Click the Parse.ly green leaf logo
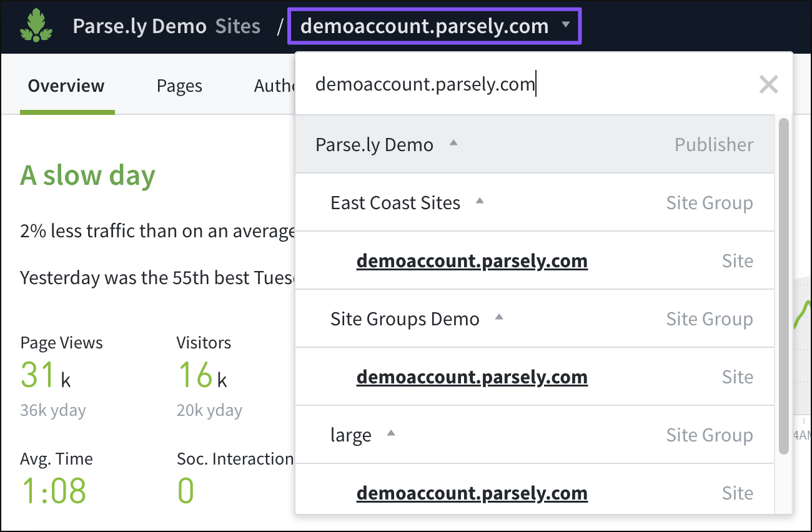This screenshot has width=812, height=532. pyautogui.click(x=36, y=26)
